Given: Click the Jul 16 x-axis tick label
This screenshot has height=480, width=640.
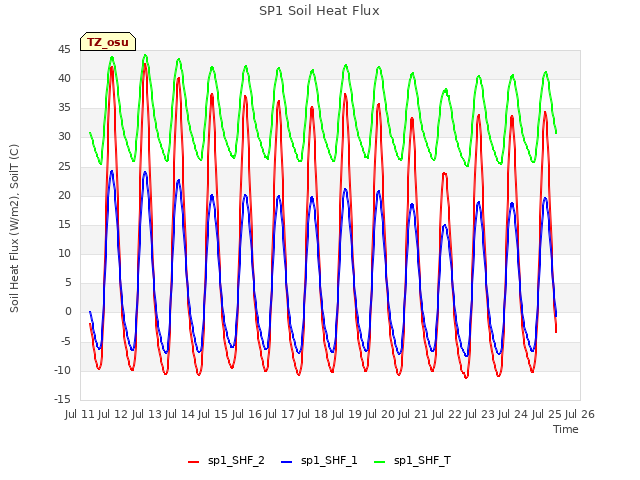Looking at the screenshot, I should (x=247, y=414).
